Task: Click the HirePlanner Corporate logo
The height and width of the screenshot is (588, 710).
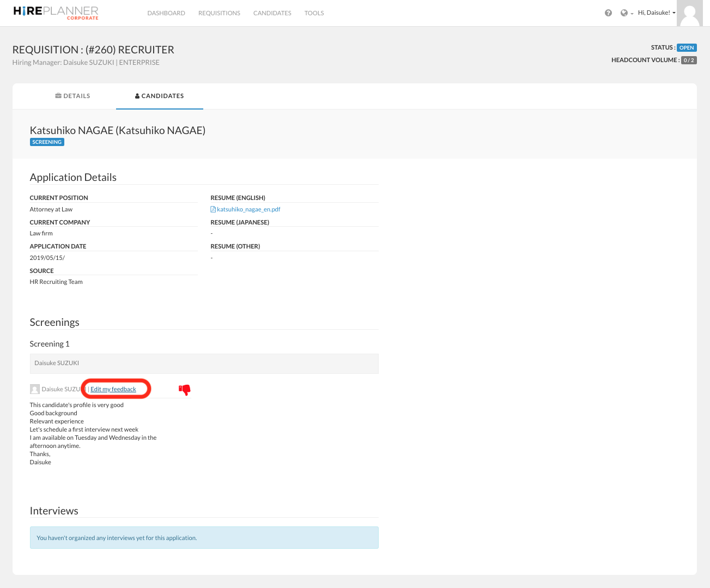Action: tap(56, 13)
